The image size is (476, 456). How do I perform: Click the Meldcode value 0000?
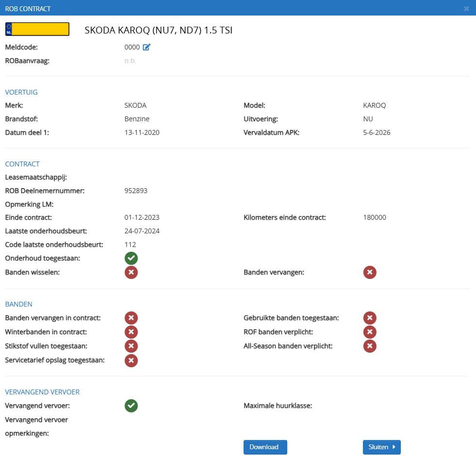point(132,47)
